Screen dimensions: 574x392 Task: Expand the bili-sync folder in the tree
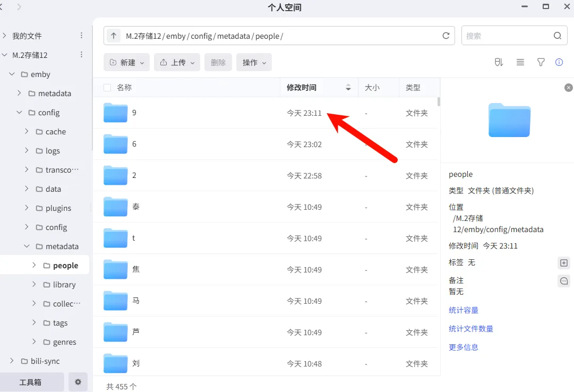[12, 361]
